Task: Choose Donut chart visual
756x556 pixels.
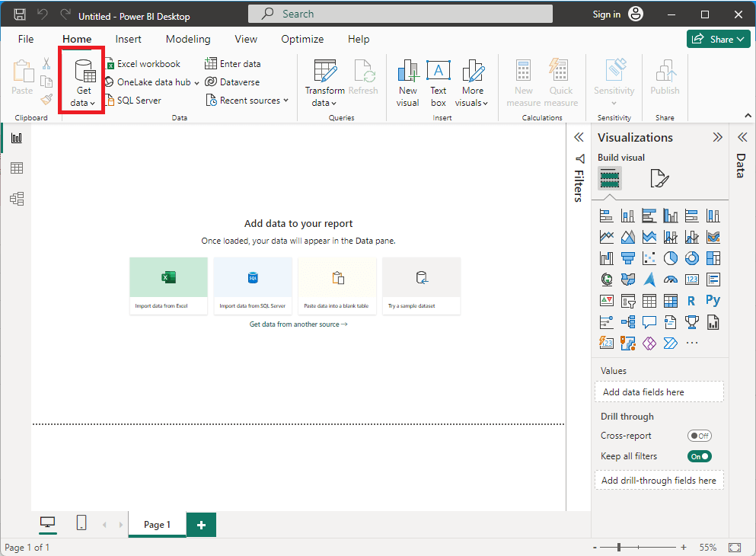Action: coord(691,258)
